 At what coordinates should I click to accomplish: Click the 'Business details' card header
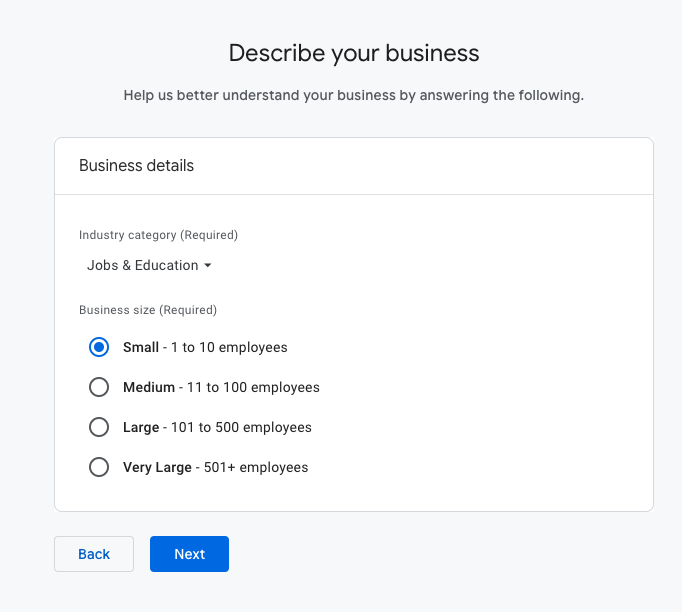[x=137, y=166]
